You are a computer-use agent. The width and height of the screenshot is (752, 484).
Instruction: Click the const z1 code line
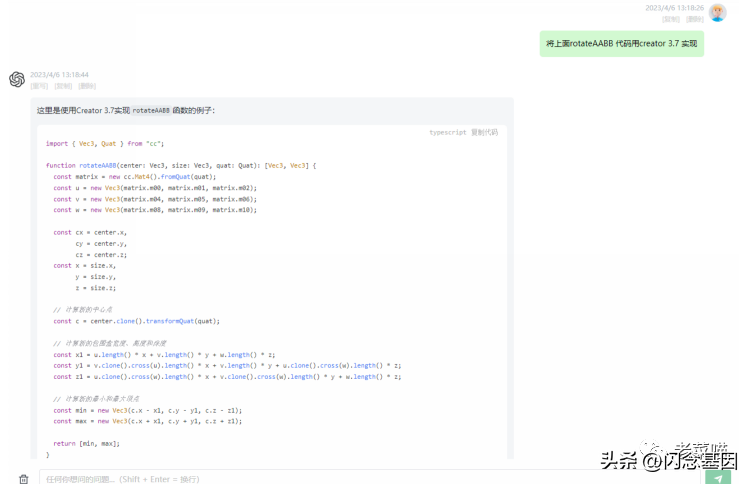click(x=227, y=377)
